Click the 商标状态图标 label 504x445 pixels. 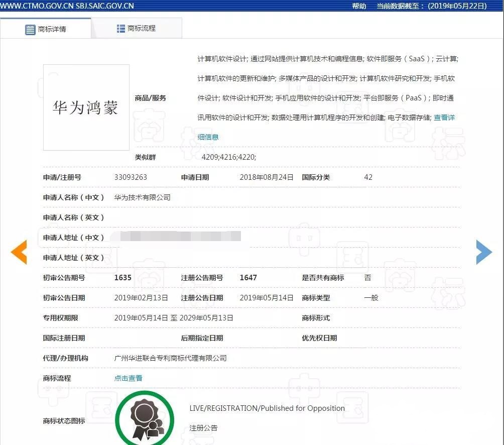pyautogui.click(x=64, y=421)
